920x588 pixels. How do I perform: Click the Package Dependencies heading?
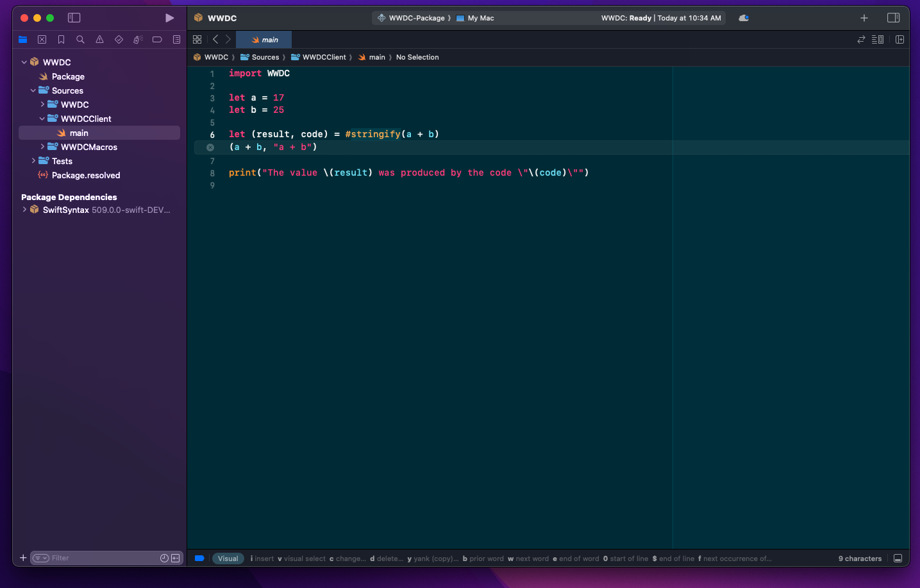pyautogui.click(x=69, y=197)
